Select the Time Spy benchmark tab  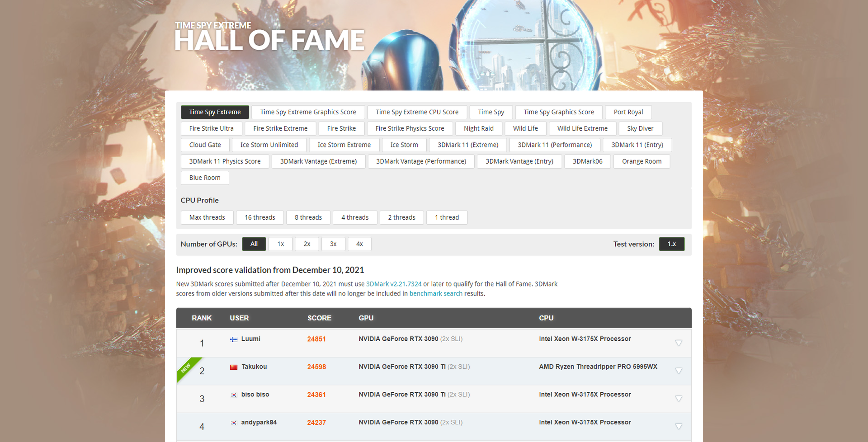coord(491,112)
